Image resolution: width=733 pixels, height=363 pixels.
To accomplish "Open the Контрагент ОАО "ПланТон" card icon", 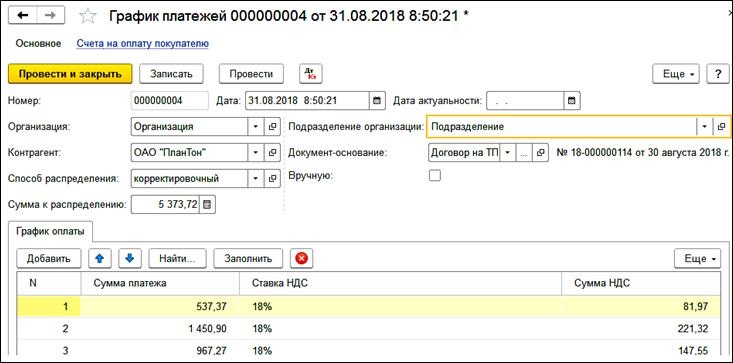I will tap(273, 152).
